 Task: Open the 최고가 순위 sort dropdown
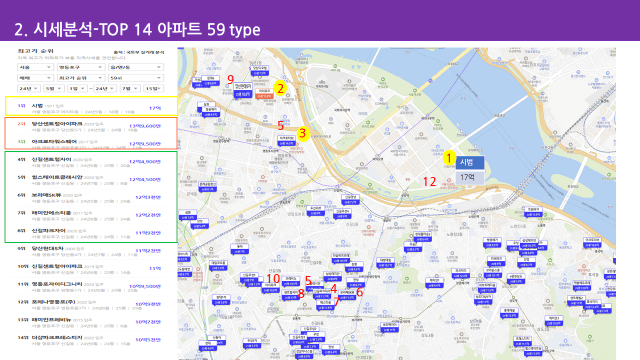[81, 78]
